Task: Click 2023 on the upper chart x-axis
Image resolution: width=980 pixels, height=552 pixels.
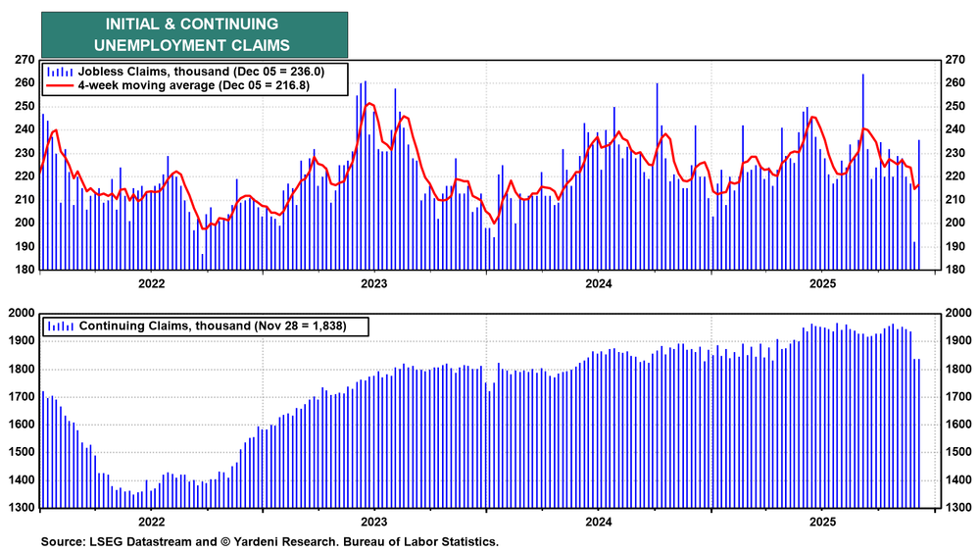Action: pyautogui.click(x=373, y=284)
